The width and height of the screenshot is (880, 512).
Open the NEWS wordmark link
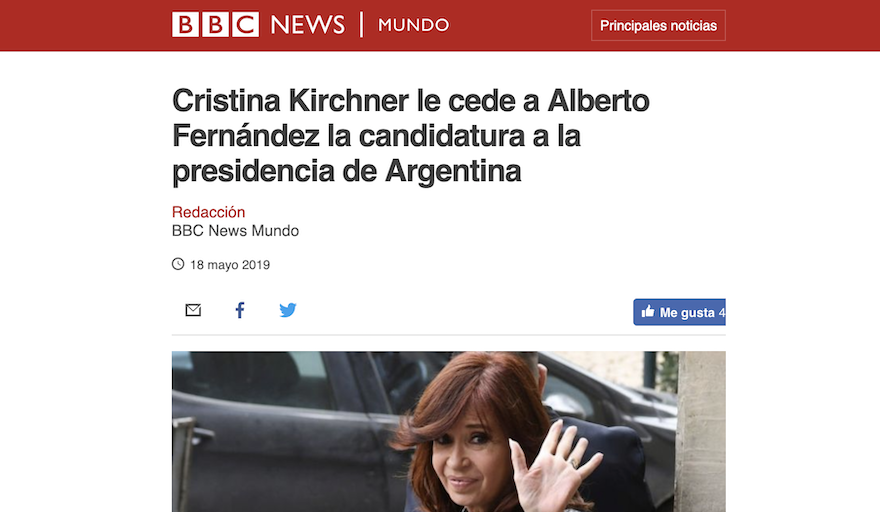click(308, 25)
